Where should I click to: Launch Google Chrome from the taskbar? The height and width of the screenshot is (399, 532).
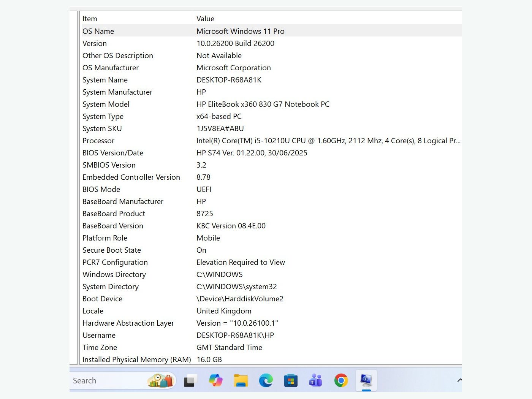click(x=341, y=380)
